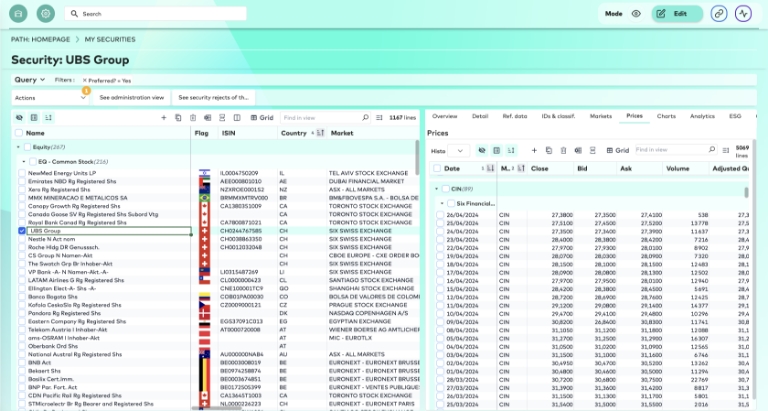
Task: Click the Prices grid vertical scrollbar
Action: [746, 192]
